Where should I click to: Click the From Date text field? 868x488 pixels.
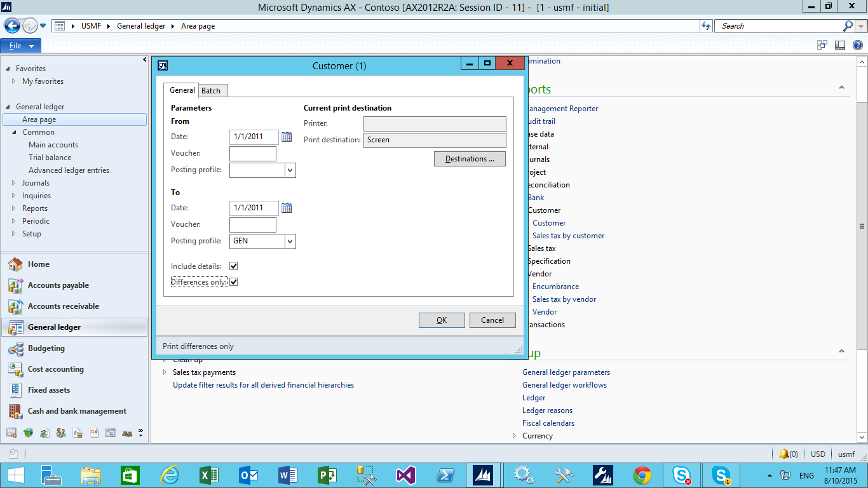click(254, 137)
